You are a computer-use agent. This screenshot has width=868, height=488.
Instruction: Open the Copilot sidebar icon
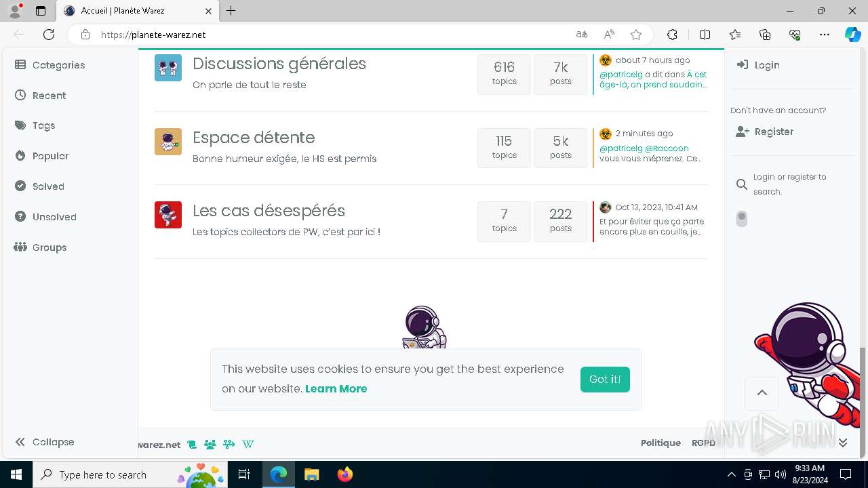(852, 35)
